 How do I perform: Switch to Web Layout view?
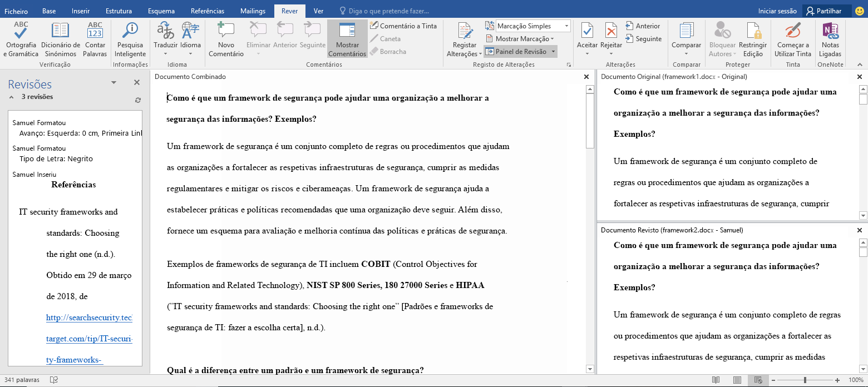758,380
